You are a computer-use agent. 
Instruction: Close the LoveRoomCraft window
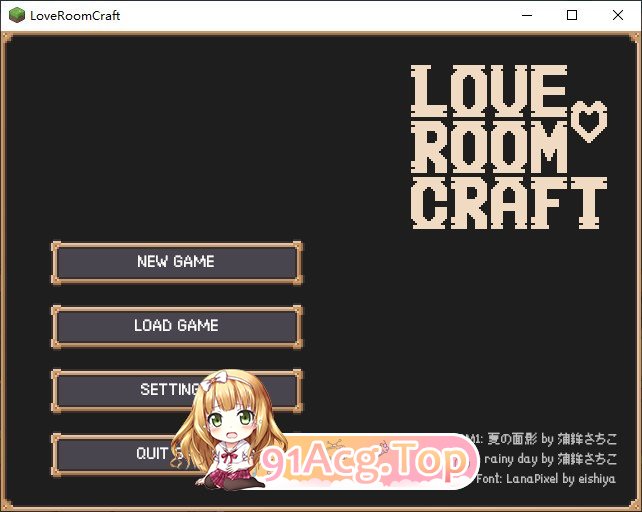coord(618,16)
